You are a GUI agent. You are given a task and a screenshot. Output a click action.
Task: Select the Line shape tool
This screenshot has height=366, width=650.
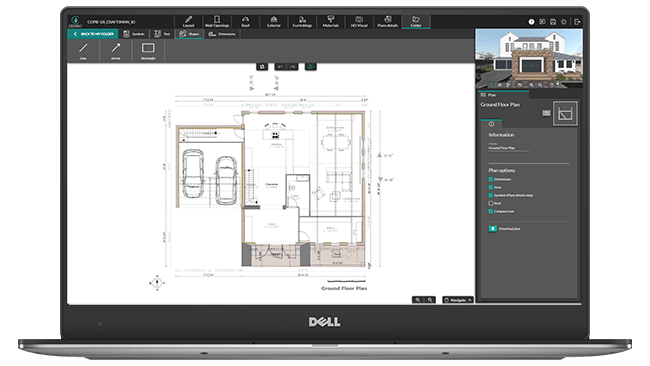(x=83, y=51)
